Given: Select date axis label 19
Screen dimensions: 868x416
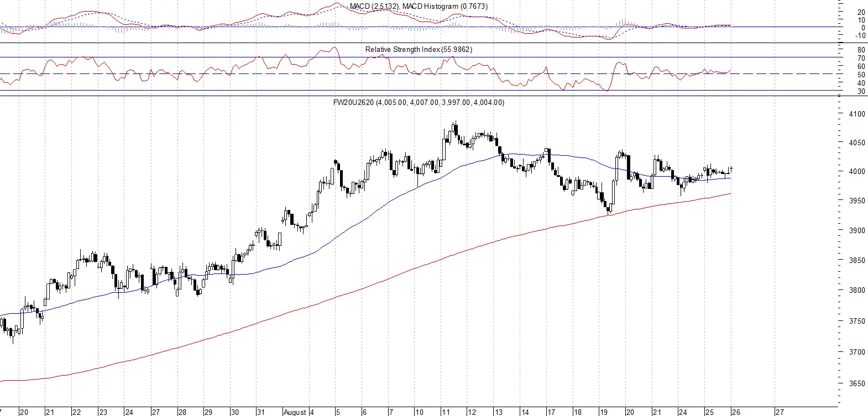Looking at the screenshot, I should pyautogui.click(x=604, y=412).
